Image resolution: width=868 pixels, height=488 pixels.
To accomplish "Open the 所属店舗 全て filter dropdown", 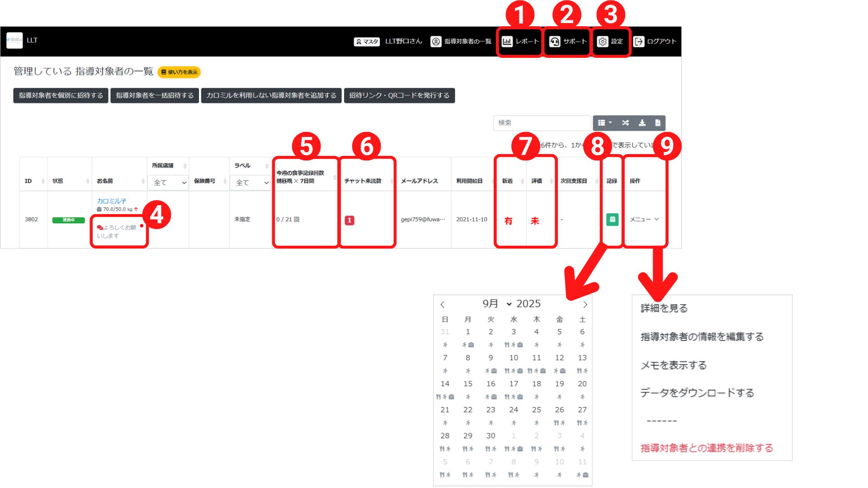I will coord(168,183).
